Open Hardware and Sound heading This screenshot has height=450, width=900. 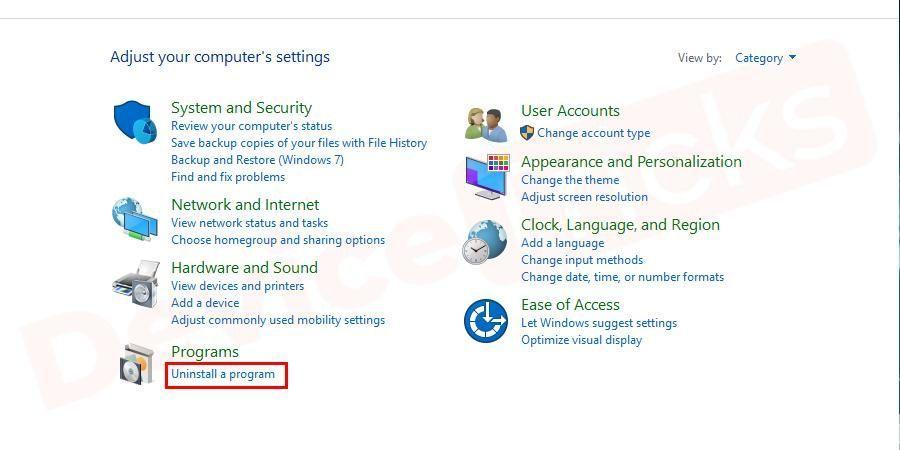tap(244, 267)
